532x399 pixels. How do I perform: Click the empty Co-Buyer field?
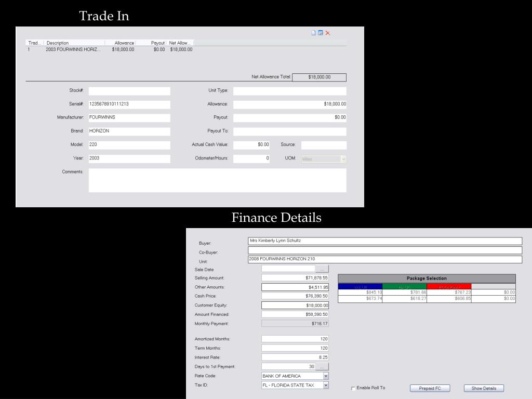tap(385, 250)
